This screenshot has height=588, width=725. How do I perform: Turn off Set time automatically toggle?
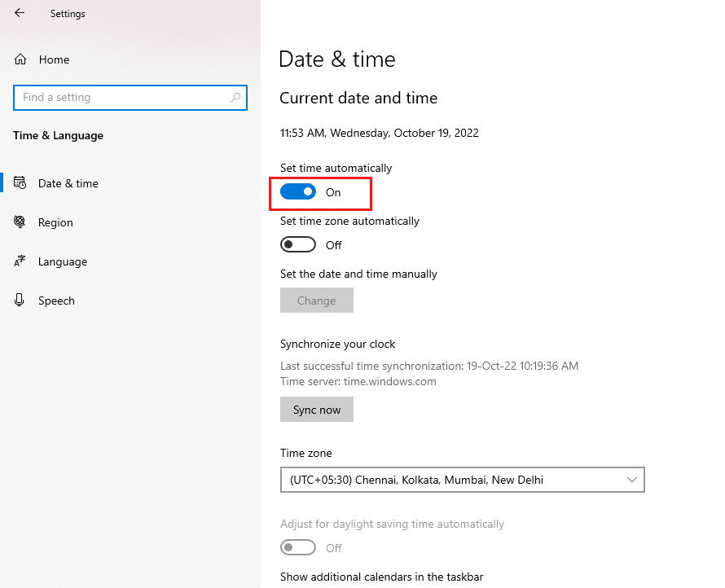298,192
